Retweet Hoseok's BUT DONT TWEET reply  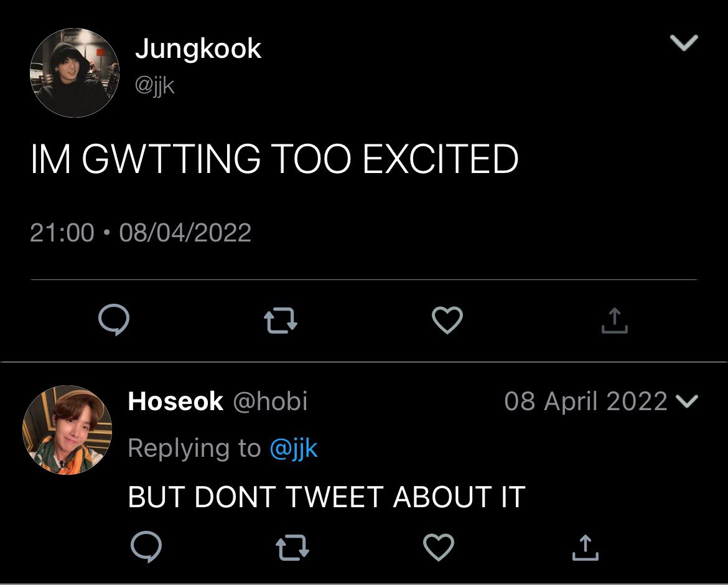point(292,548)
